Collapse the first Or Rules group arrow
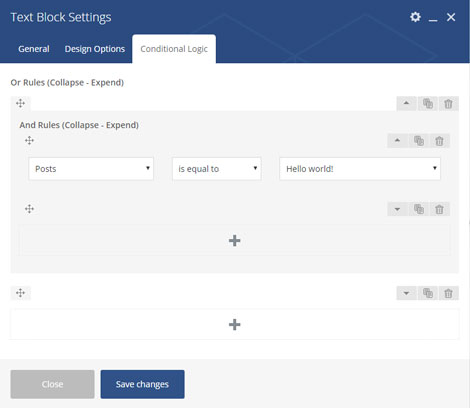The image size is (470, 408). 406,104
